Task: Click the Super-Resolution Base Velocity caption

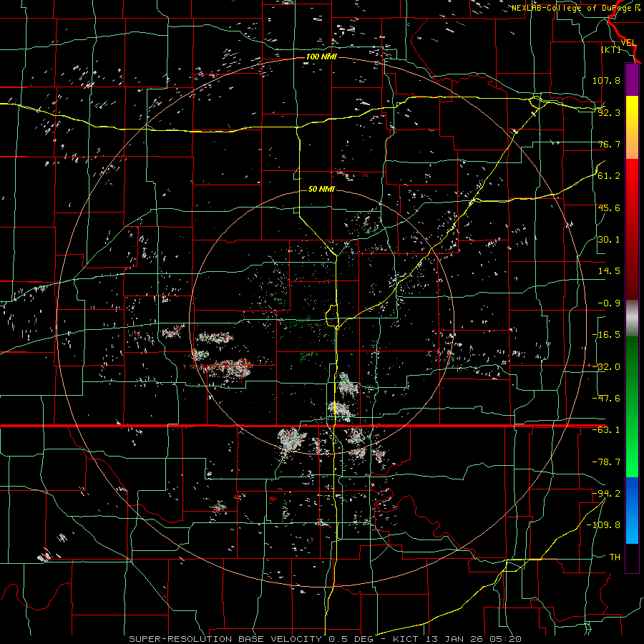Action: [326, 639]
